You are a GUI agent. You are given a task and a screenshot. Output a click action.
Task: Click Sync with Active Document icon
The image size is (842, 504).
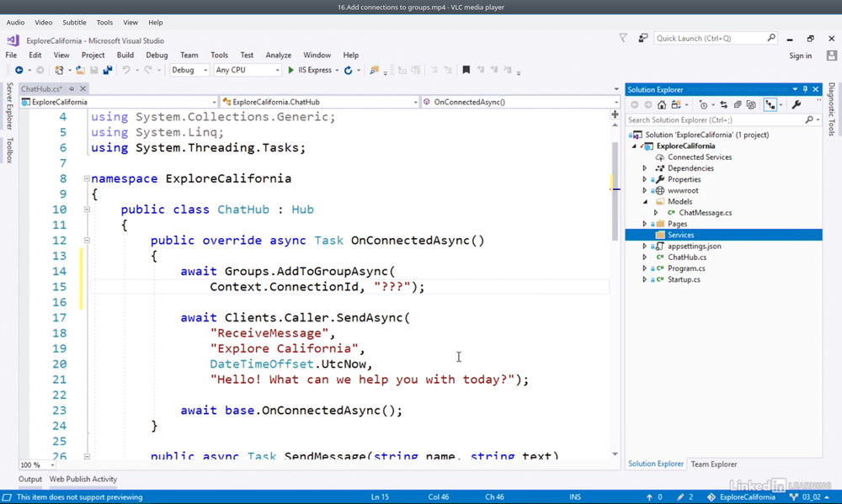click(724, 104)
